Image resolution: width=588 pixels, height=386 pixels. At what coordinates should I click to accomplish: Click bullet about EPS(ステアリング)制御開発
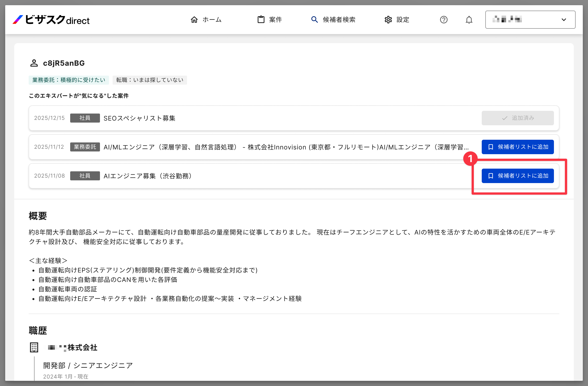(148, 270)
